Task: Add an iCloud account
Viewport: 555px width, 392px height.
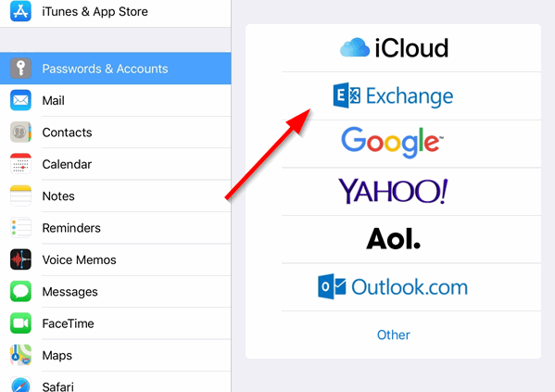Action: tap(393, 48)
